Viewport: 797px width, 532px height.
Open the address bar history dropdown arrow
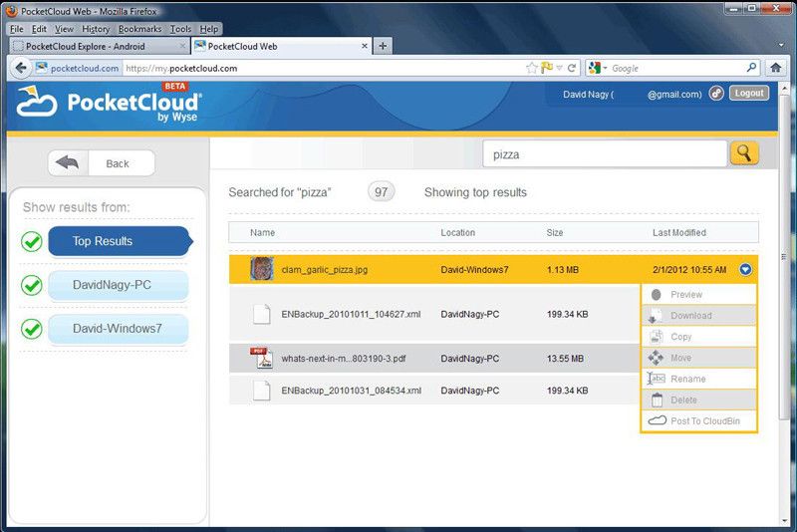tap(560, 68)
